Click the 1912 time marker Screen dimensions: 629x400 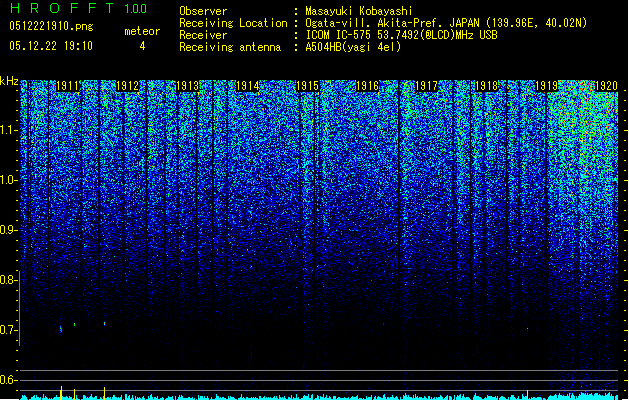127,86
